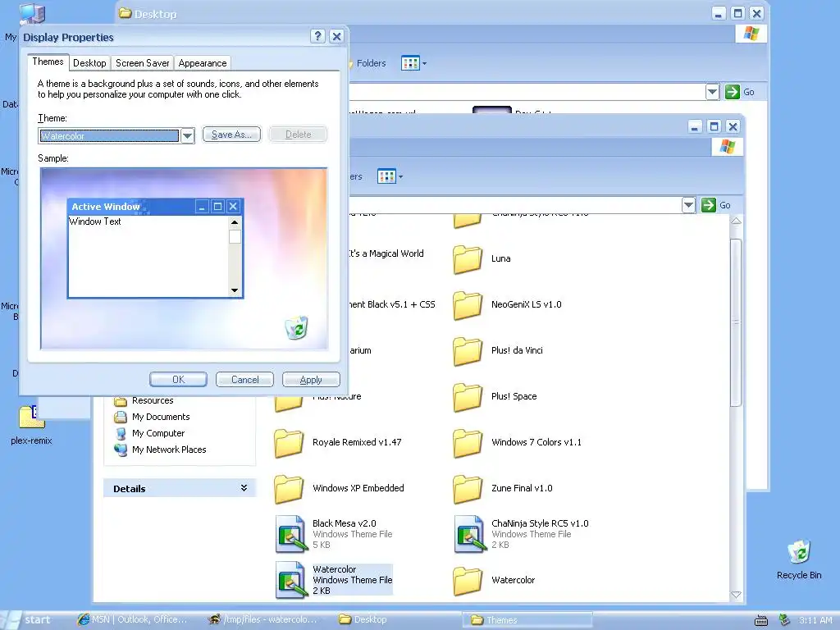Image resolution: width=840 pixels, height=630 pixels.
Task: Open plex-remix desktop folder
Action: tap(31, 425)
